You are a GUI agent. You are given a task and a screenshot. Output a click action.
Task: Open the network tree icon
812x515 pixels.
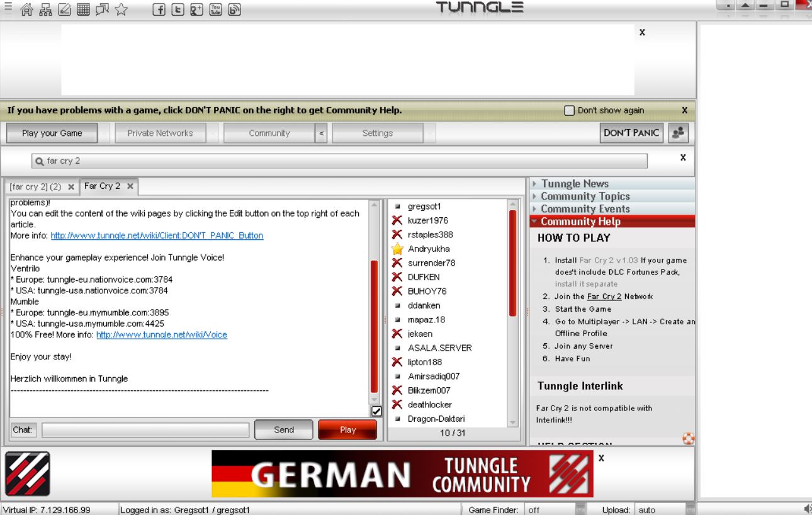45,11
